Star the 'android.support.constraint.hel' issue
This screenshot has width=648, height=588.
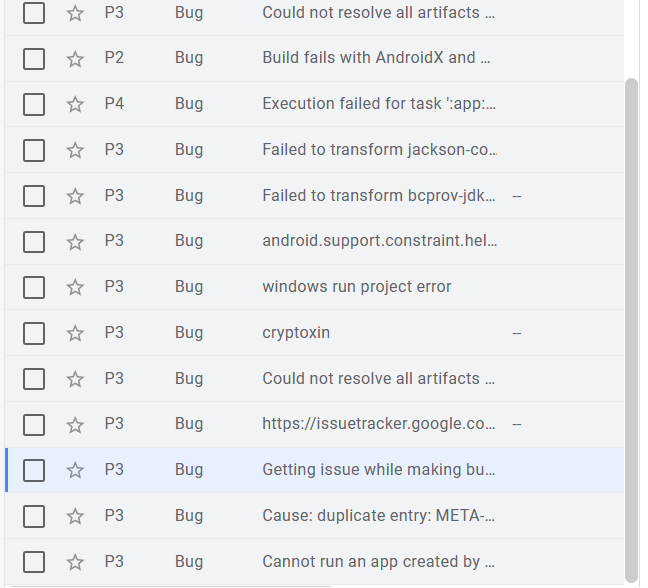(x=75, y=242)
